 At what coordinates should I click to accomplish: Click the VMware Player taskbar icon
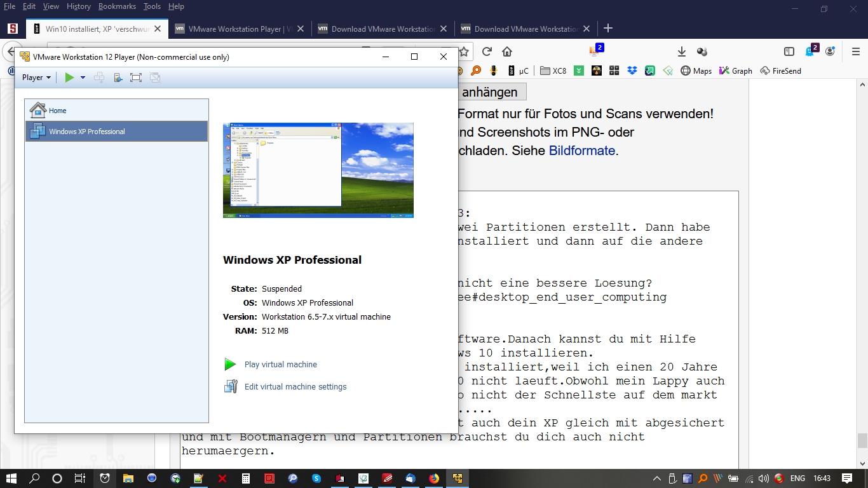click(458, 478)
